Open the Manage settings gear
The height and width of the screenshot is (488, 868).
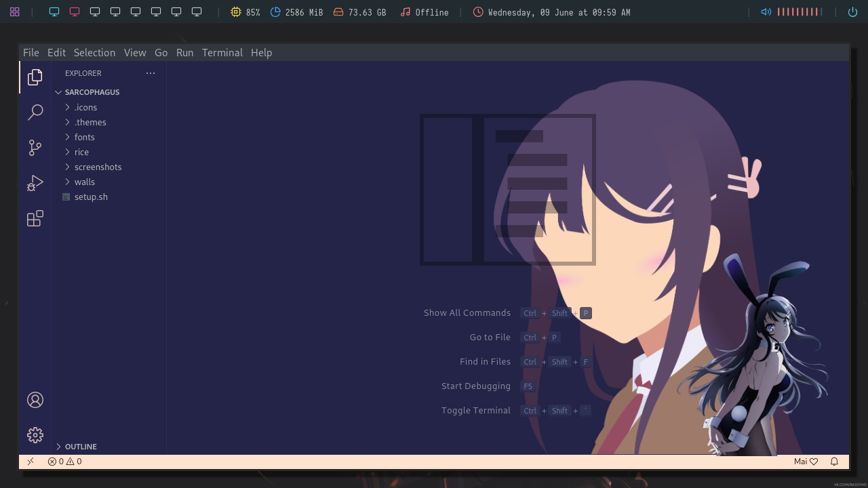pyautogui.click(x=35, y=434)
